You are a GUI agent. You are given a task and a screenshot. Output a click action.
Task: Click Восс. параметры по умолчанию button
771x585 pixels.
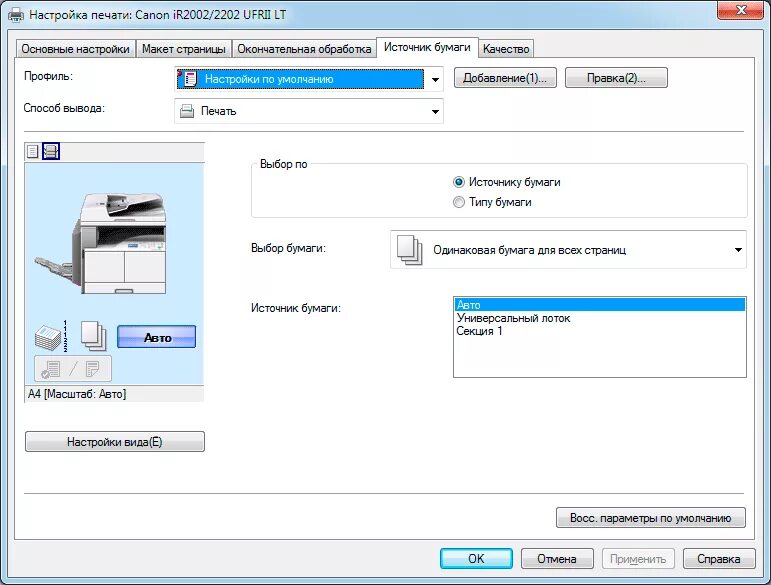(x=651, y=518)
